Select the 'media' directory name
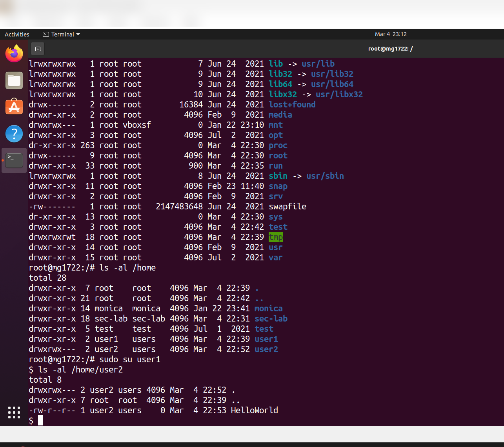 (x=280, y=115)
